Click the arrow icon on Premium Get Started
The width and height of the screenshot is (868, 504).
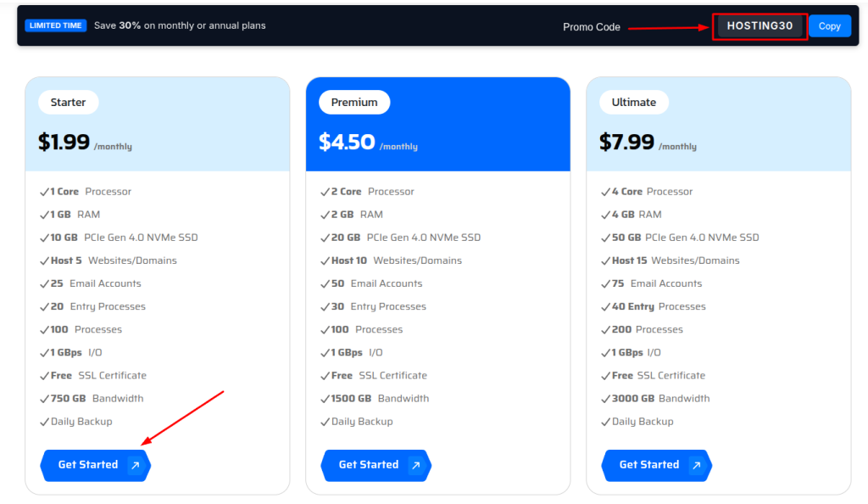[415, 465]
